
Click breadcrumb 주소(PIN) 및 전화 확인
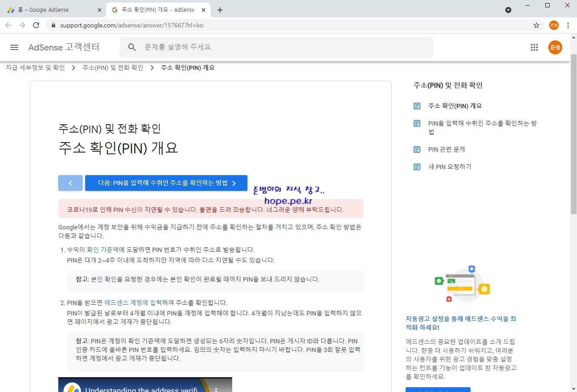tap(113, 67)
